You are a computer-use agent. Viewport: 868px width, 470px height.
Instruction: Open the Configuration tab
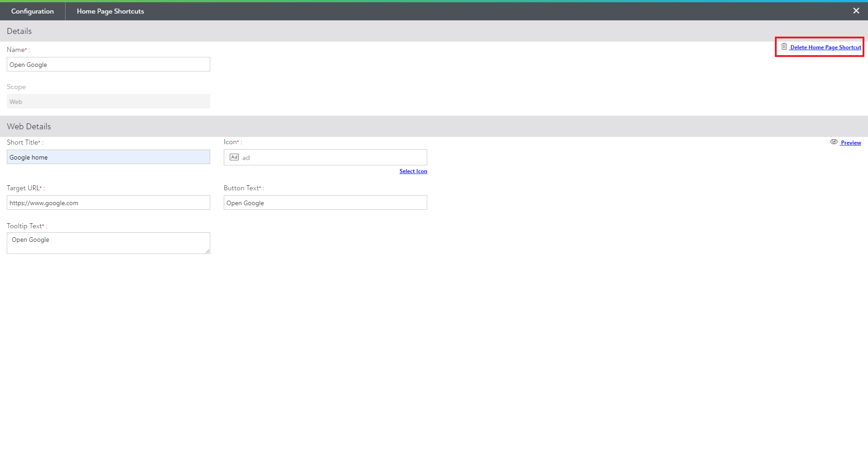32,11
